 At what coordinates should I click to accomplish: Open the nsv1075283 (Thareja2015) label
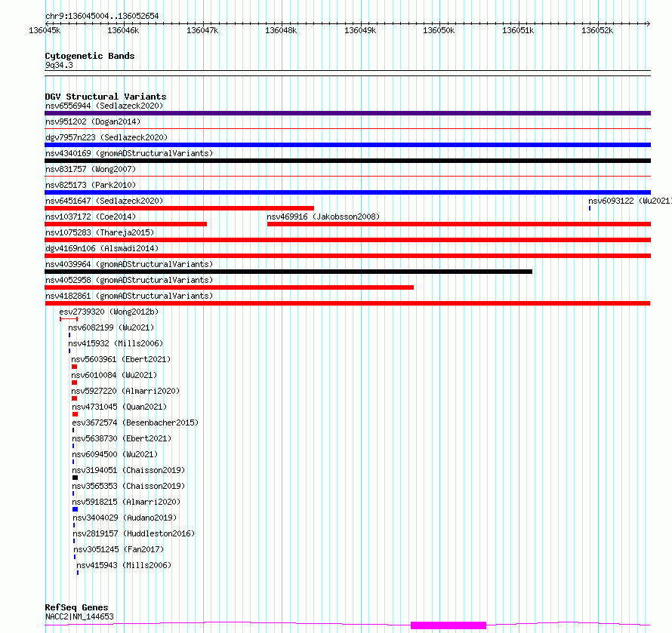[100, 232]
